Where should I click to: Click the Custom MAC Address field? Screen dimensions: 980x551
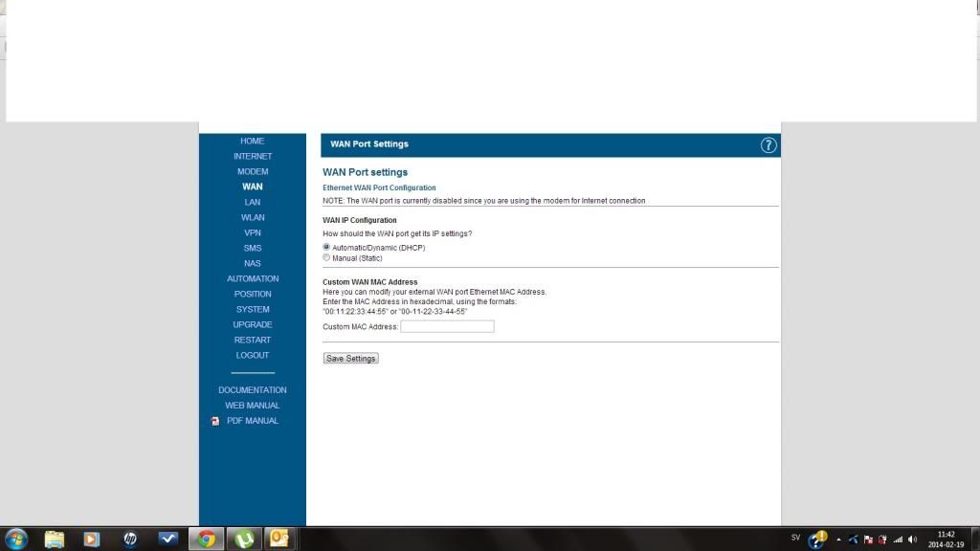click(x=447, y=327)
